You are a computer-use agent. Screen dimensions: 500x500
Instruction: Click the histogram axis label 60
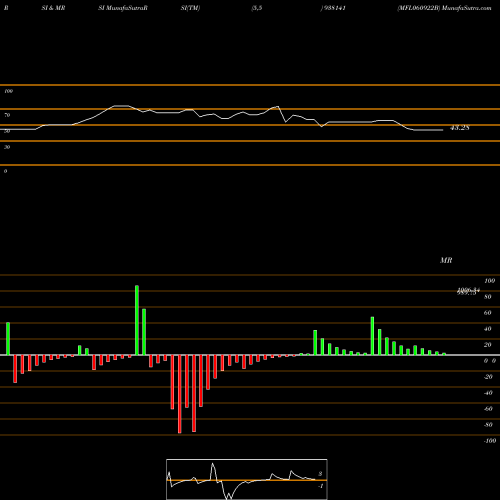point(487,313)
